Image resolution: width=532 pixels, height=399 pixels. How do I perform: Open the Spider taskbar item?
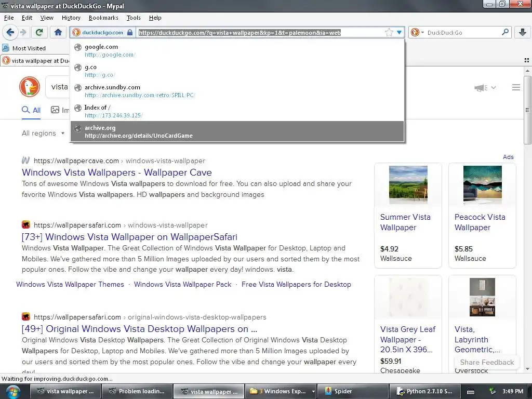[x=353, y=391]
